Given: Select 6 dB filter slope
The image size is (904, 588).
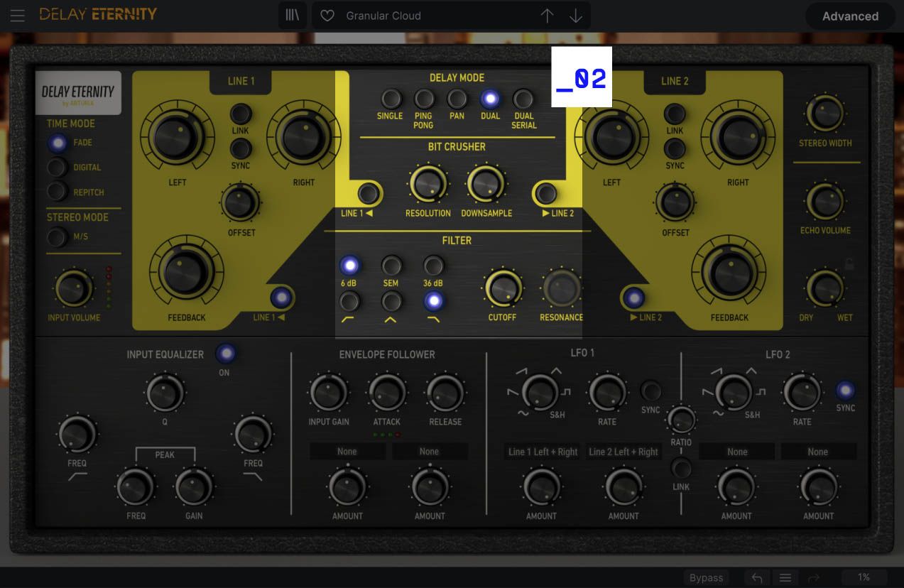Looking at the screenshot, I should coord(349,266).
